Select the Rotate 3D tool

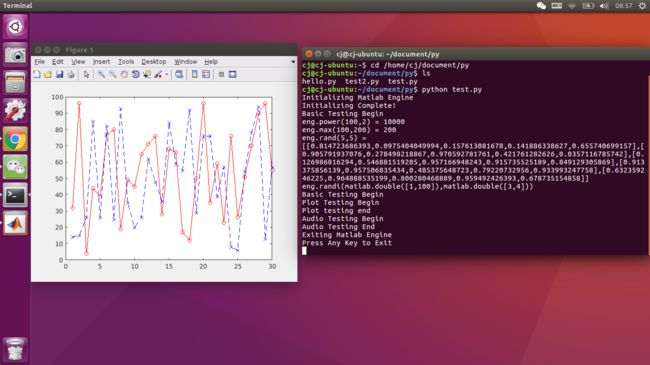coord(136,75)
